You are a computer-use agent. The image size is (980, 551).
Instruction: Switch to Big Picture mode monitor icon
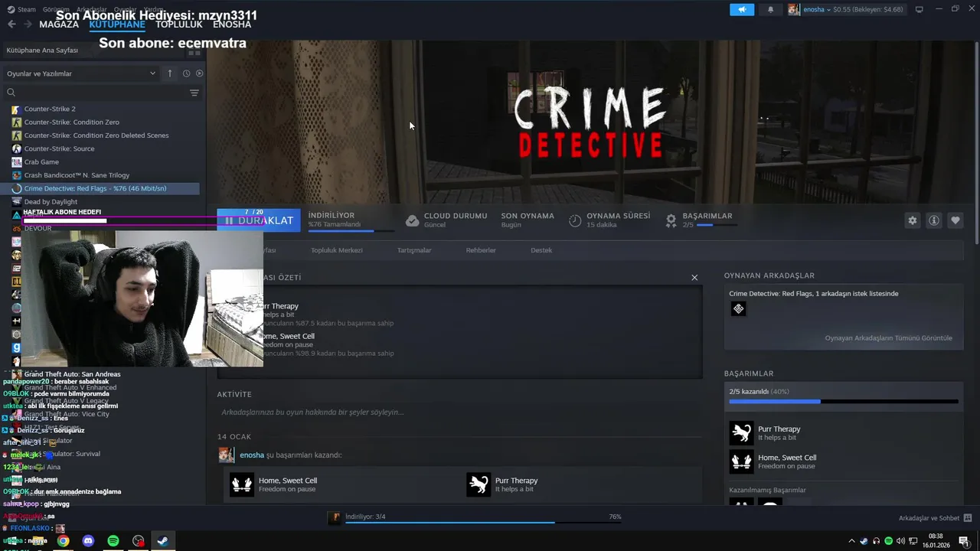(919, 9)
